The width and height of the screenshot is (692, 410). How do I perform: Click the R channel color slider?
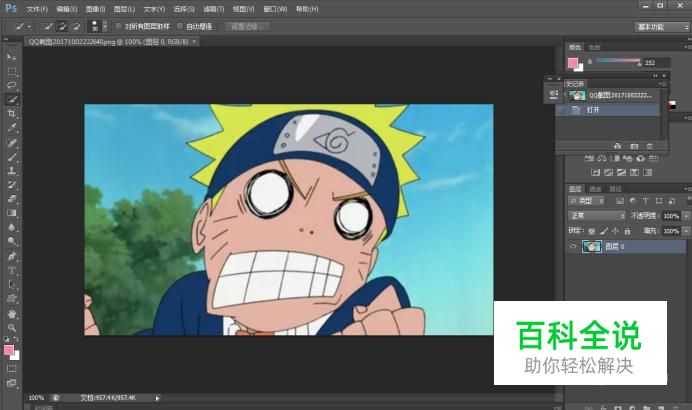[618, 60]
